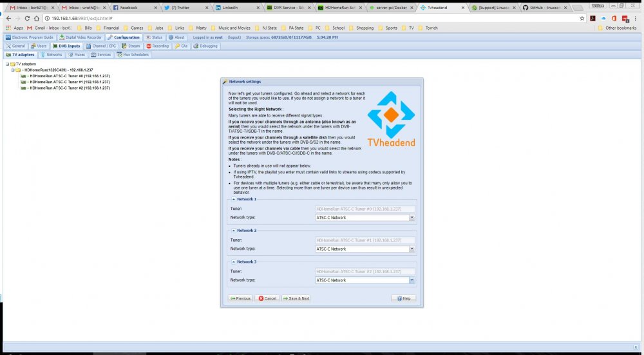Collapse the TV adapters tree root

[7, 64]
